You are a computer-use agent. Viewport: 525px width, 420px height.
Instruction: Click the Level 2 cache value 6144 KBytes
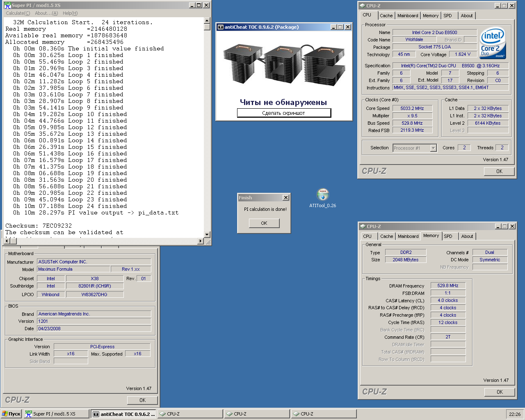coord(488,123)
